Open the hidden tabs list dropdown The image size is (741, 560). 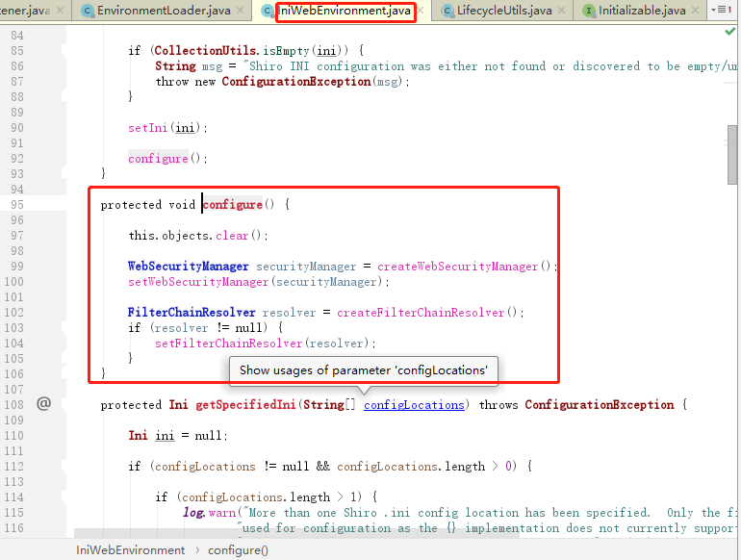(x=722, y=10)
